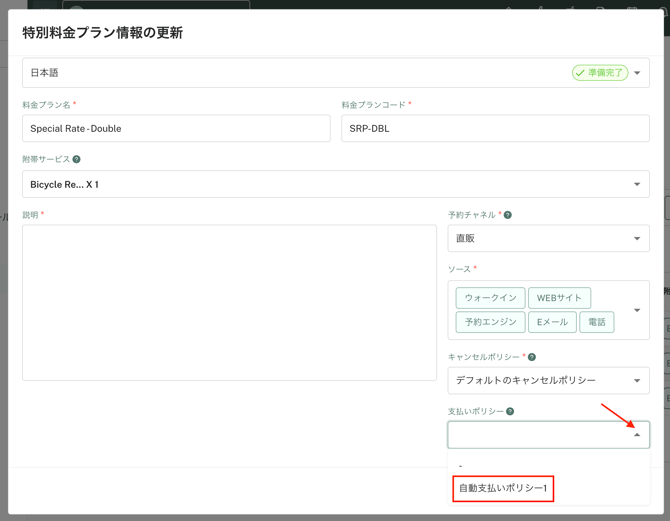Screen dimensions: 670x521
Task: Focus the 料金プラン名 input field
Action: tap(176, 128)
